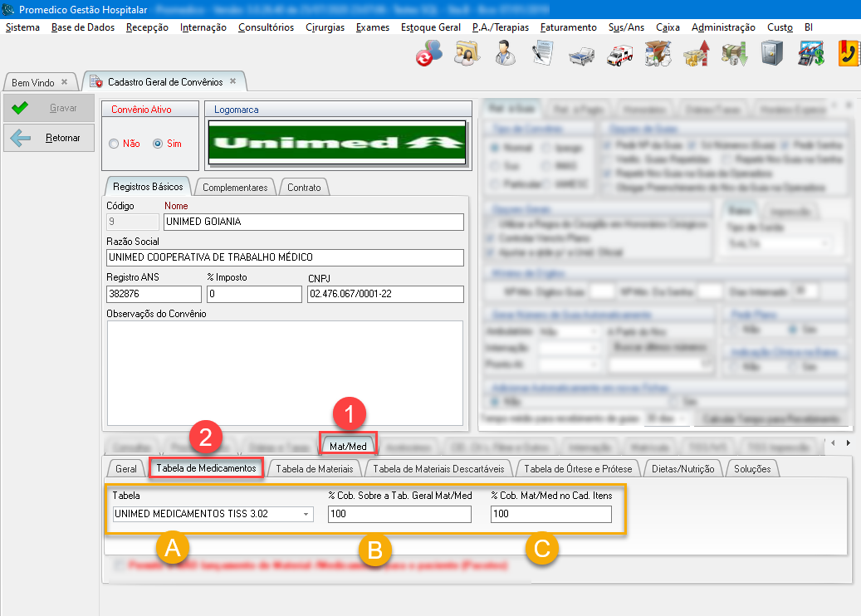Click the money with green down-arrow icon
This screenshot has width=861, height=616.
(x=734, y=54)
